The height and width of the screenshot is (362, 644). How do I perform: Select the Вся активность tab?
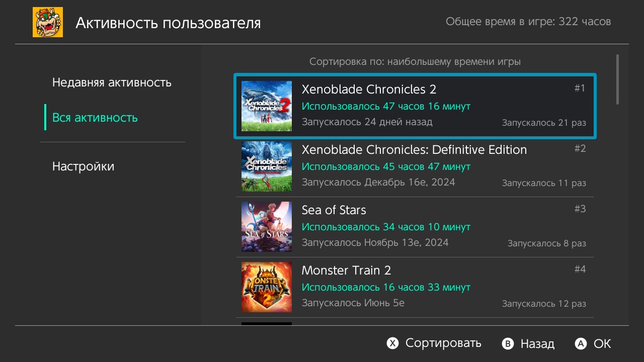coord(95,118)
